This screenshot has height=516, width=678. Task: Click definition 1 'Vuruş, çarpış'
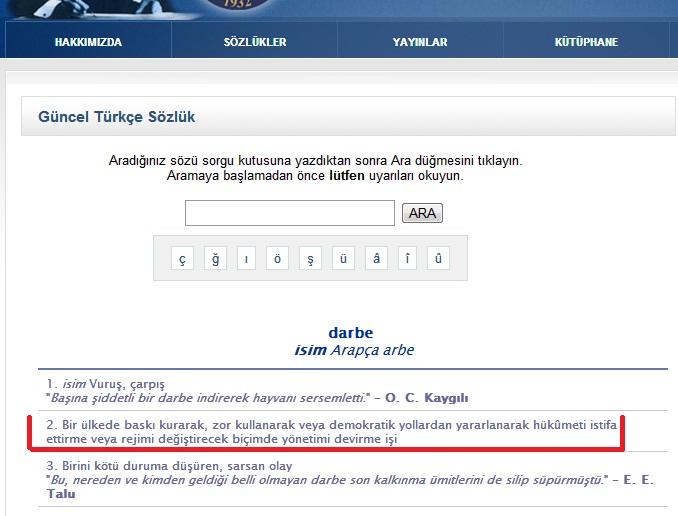pos(106,384)
